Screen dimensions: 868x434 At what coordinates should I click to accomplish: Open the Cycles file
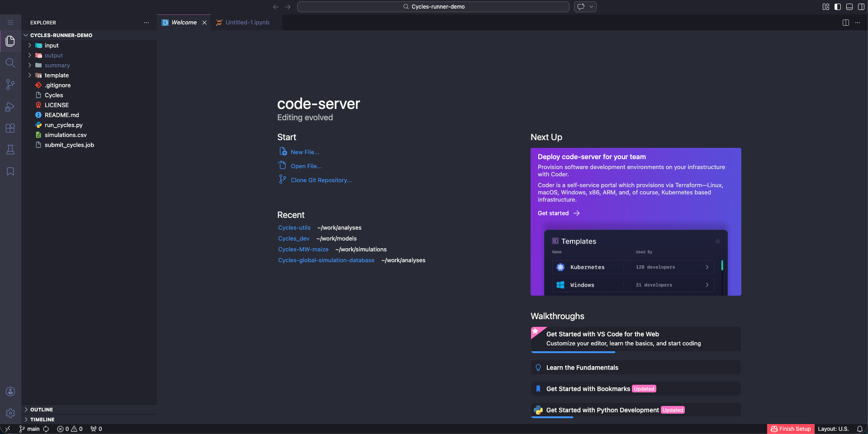coord(89,95)
